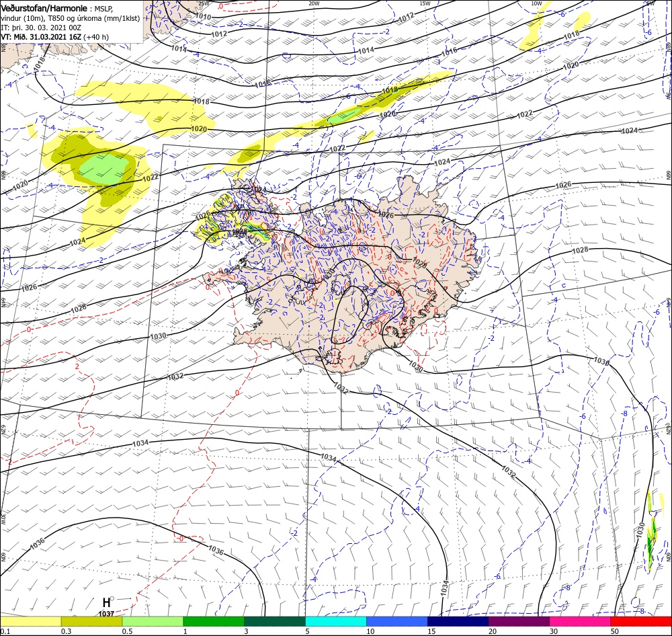Click the legend value 30

tap(554, 631)
